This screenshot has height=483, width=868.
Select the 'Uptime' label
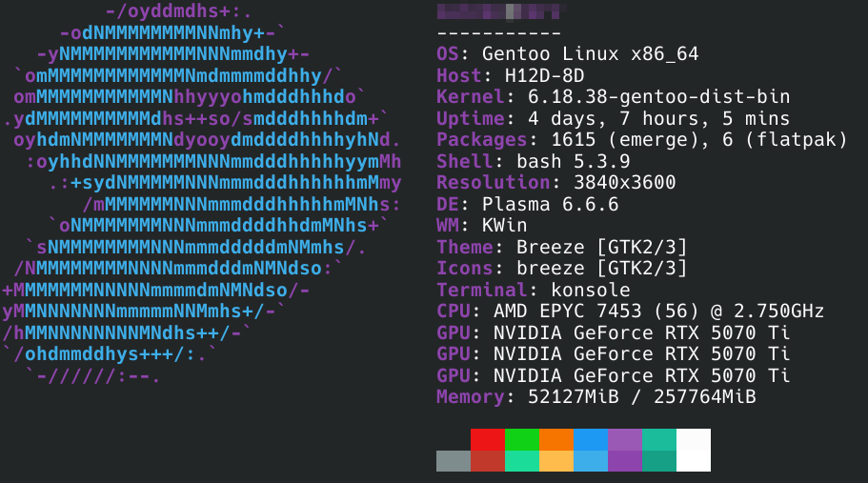471,118
